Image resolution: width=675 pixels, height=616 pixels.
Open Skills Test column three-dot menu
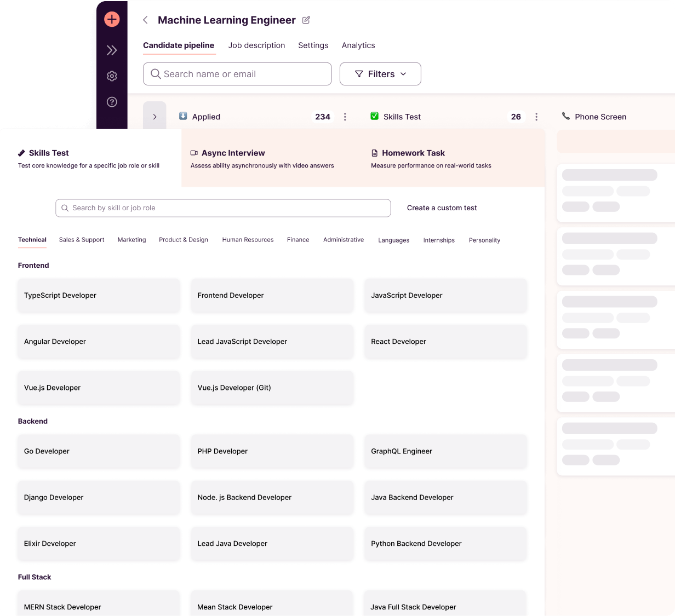[x=536, y=117]
